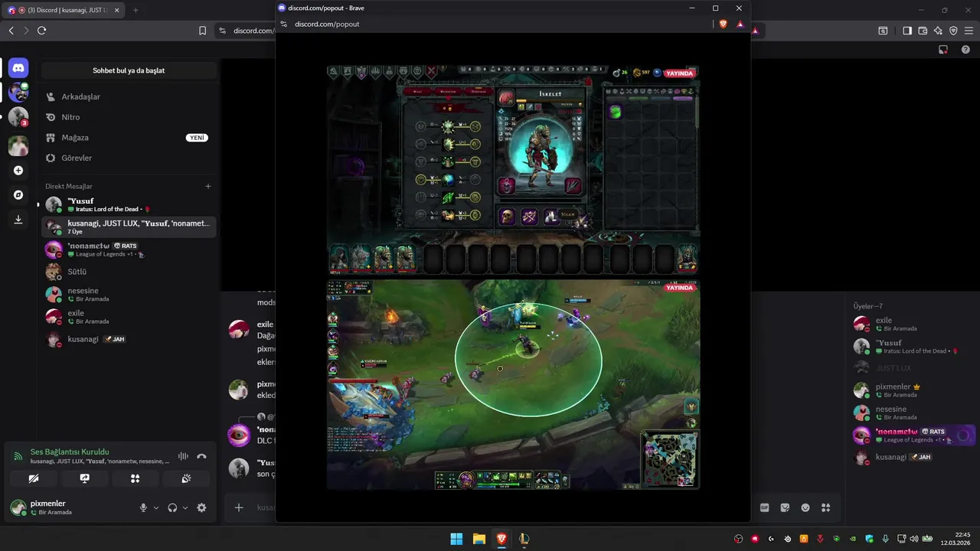Open the activities launcher in voice panel

[136, 478]
